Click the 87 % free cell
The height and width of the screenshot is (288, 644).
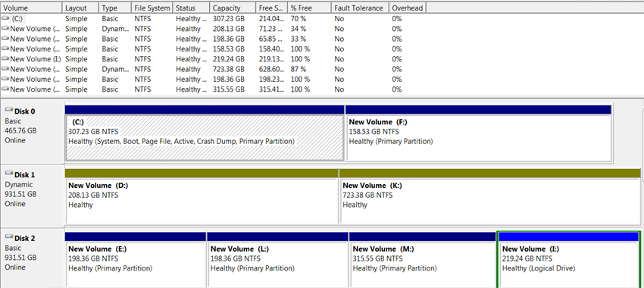pos(299,69)
